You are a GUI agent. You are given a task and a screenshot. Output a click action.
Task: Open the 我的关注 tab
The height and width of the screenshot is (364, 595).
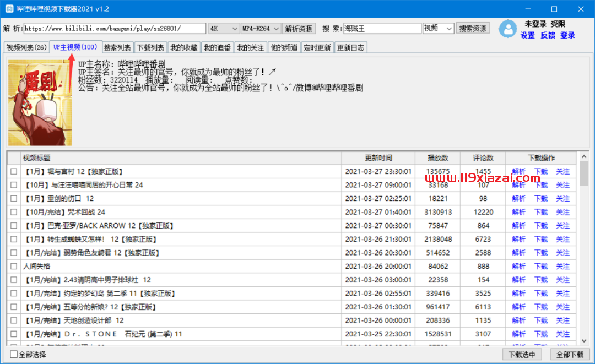[x=251, y=47]
